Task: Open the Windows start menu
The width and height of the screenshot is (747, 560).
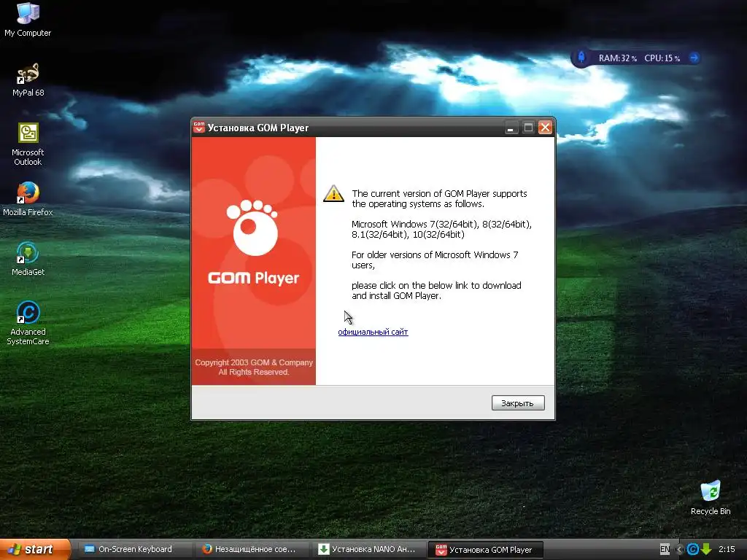Action: tap(35, 549)
